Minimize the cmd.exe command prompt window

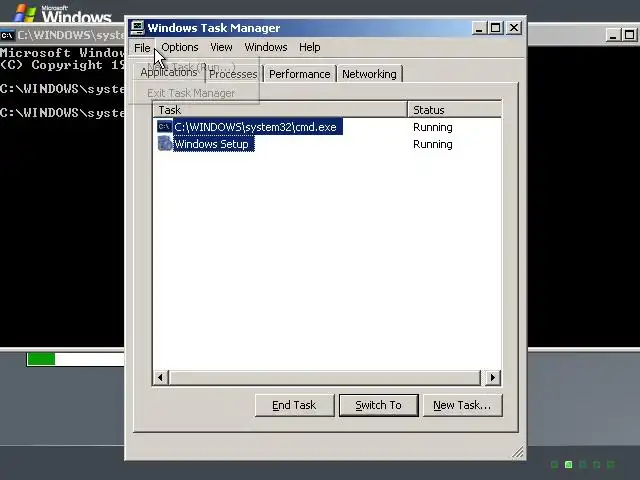(x=613, y=35)
